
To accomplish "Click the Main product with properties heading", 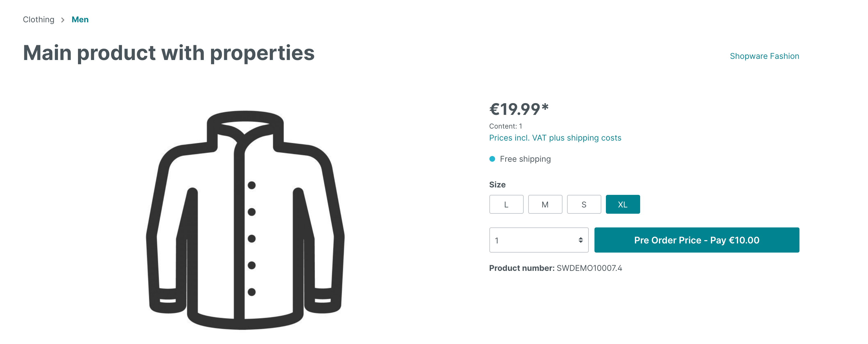I will [169, 53].
